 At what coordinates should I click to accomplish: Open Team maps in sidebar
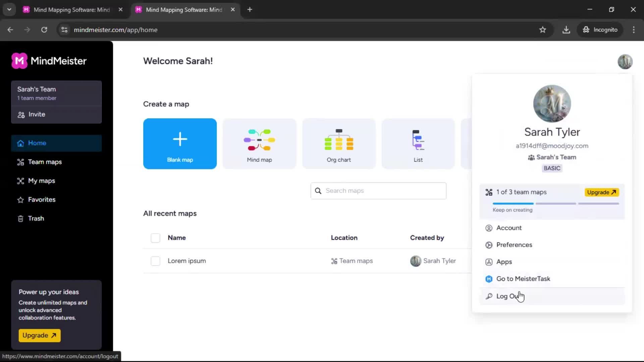(56, 162)
